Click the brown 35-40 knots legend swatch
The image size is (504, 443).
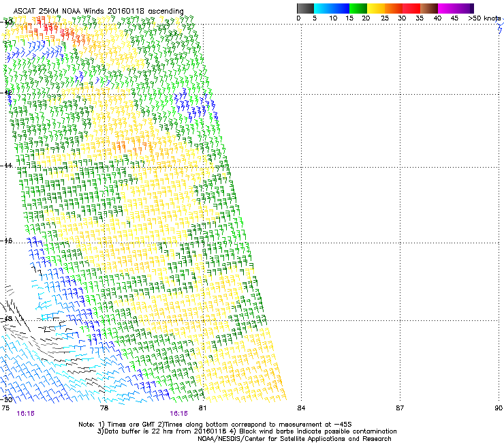tap(429, 8)
